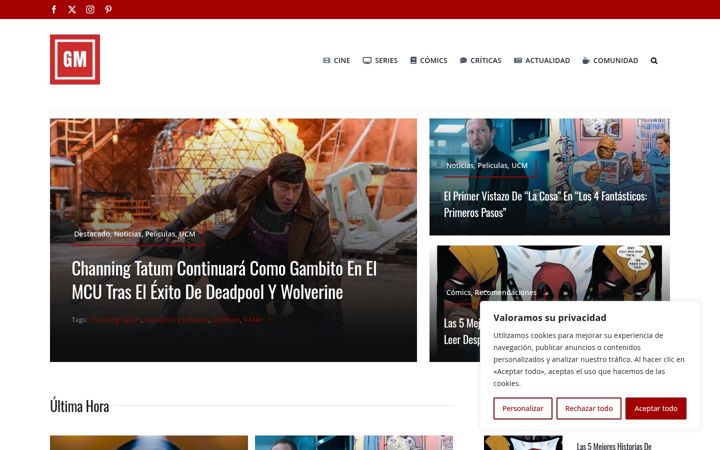720x450 pixels.
Task: Go to the SERIES menu section
Action: click(380, 61)
